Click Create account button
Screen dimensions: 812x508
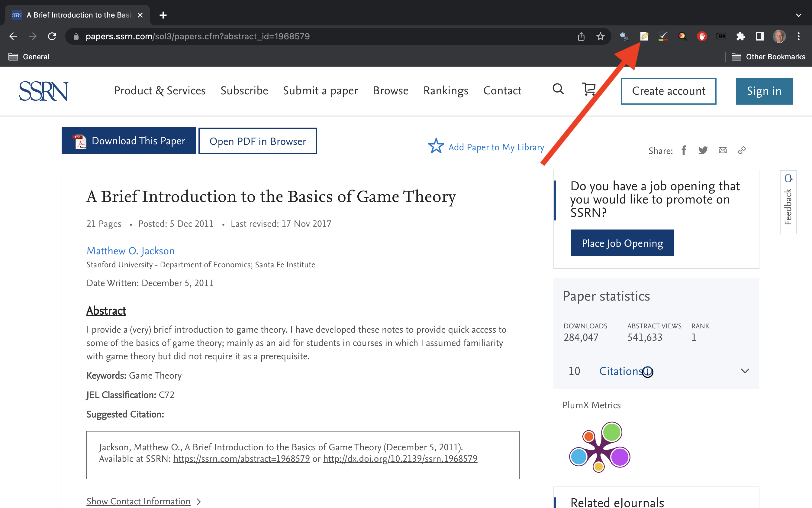669,91
